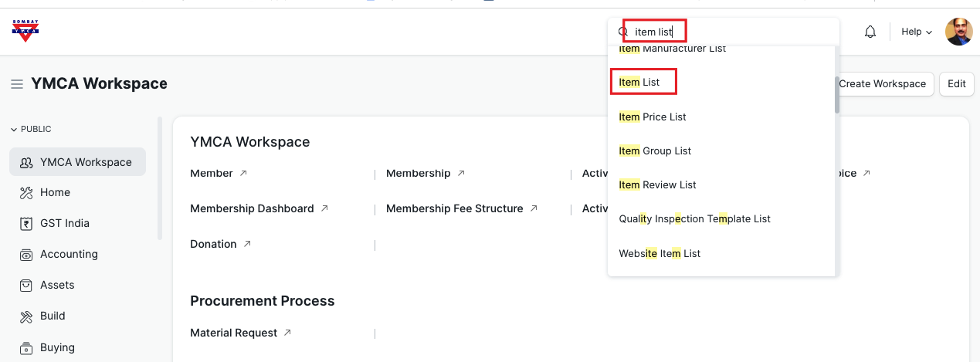This screenshot has width=980, height=362.
Task: Click the Create Workspace button
Action: [882, 84]
